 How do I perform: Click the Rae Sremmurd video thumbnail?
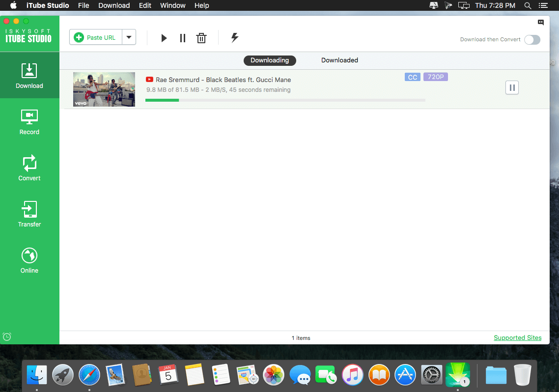click(104, 89)
